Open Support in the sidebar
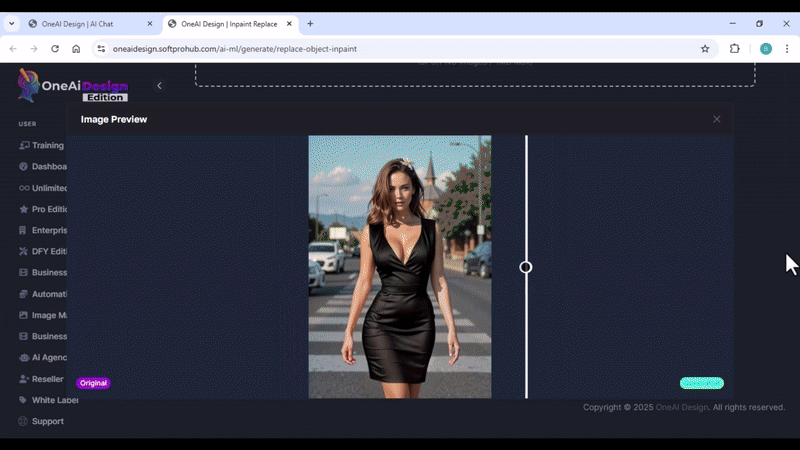The width and height of the screenshot is (800, 450). pyautogui.click(x=47, y=421)
